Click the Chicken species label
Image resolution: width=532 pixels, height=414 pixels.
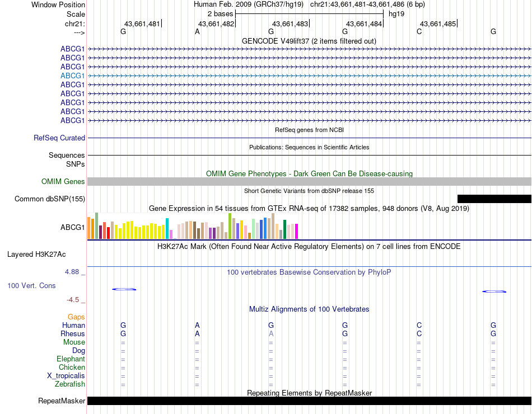coord(72,368)
